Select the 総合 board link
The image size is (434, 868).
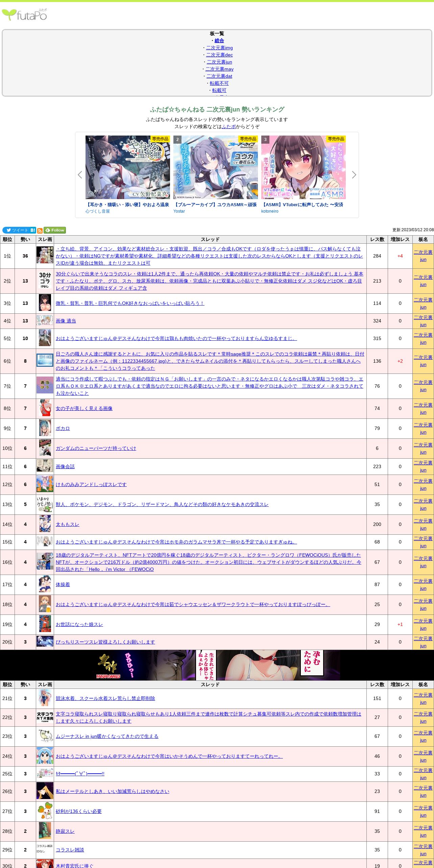click(x=219, y=41)
